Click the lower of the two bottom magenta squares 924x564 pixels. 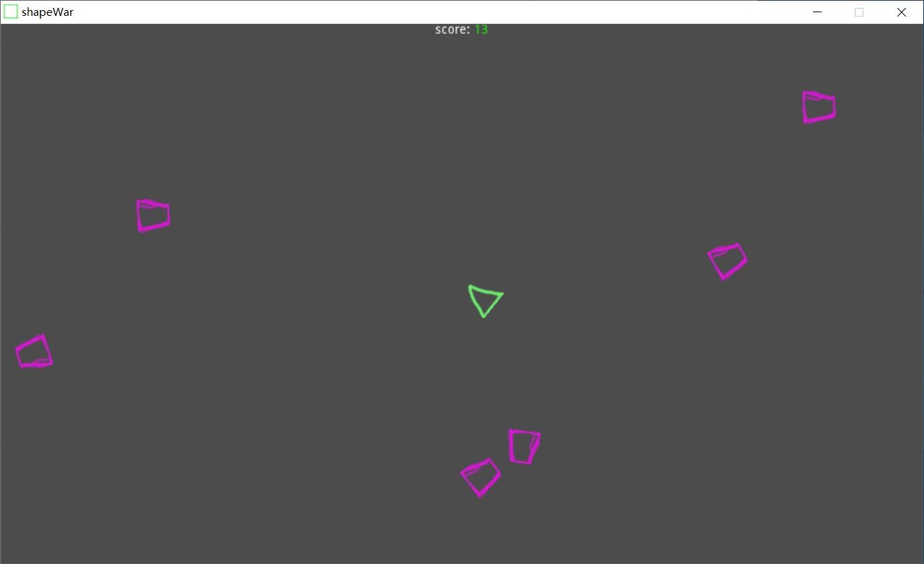(x=481, y=478)
